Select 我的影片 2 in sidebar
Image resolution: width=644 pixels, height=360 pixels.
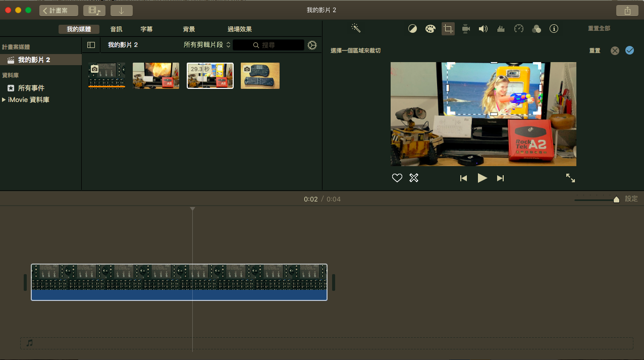click(x=41, y=60)
